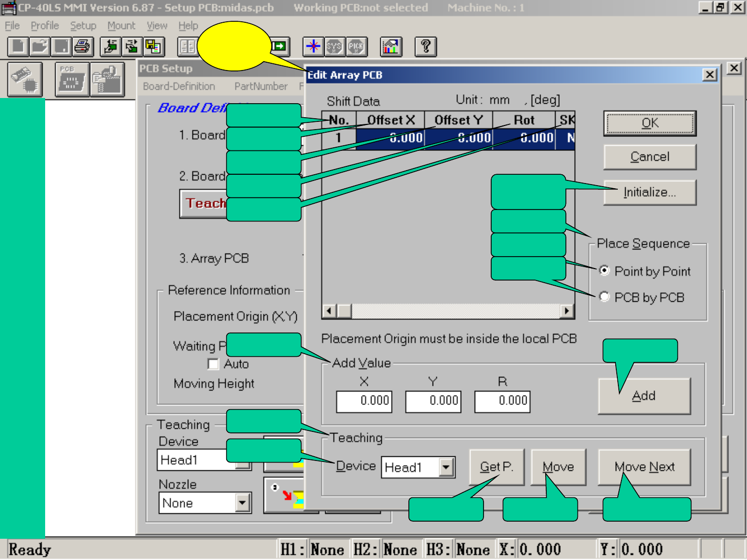Viewport: 747px width, 560px height.
Task: Expand the Device Head1 dropdown in dialog
Action: pyautogui.click(x=446, y=467)
